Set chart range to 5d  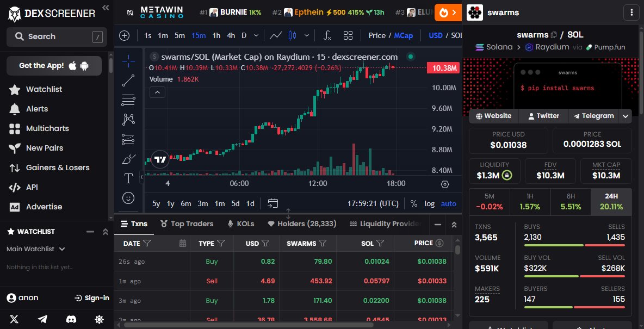coord(236,204)
